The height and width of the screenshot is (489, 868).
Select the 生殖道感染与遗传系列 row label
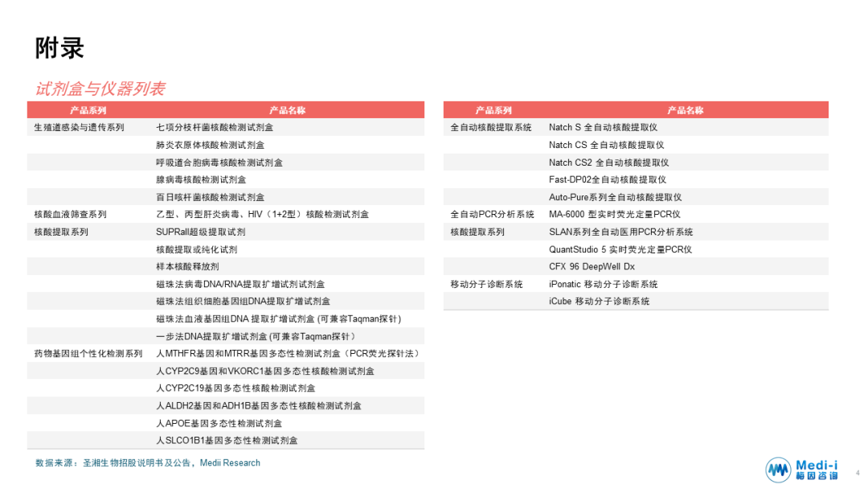click(79, 128)
